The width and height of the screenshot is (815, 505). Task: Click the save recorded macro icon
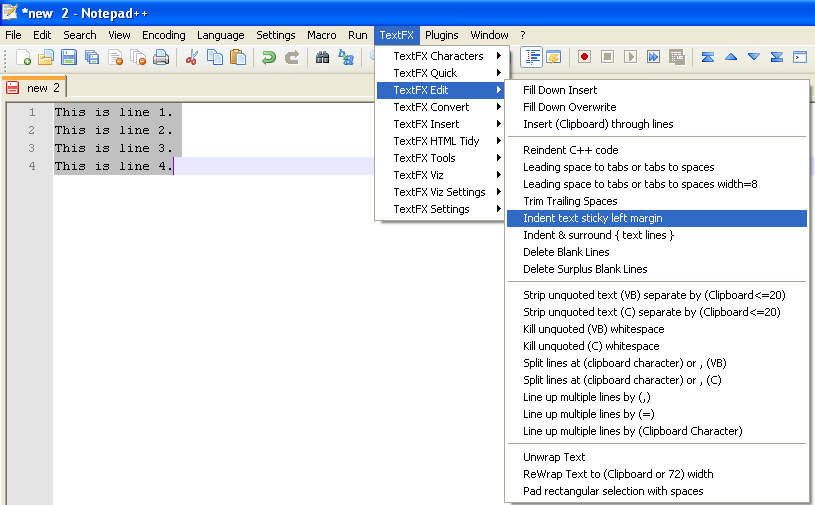click(677, 57)
